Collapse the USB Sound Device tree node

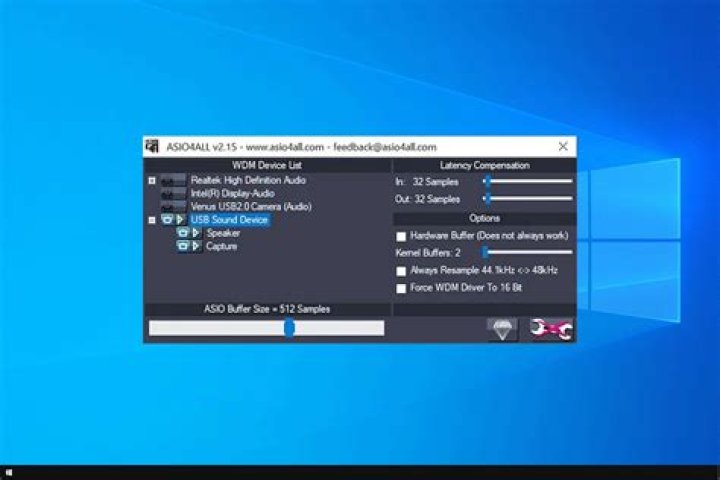[x=152, y=220]
